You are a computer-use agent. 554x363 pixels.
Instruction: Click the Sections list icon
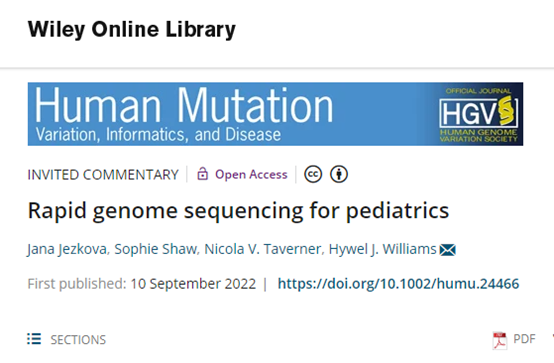pos(34,339)
